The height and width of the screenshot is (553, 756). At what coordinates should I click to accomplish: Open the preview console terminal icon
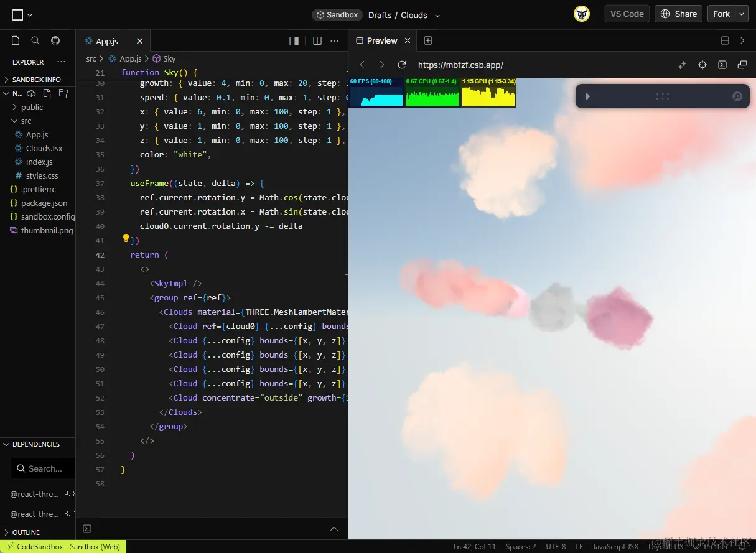coord(722,65)
